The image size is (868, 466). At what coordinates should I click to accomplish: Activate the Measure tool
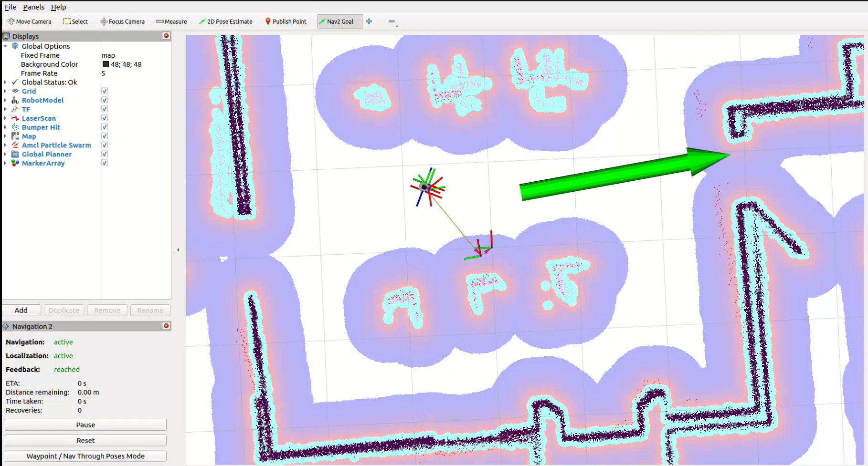(x=171, y=21)
